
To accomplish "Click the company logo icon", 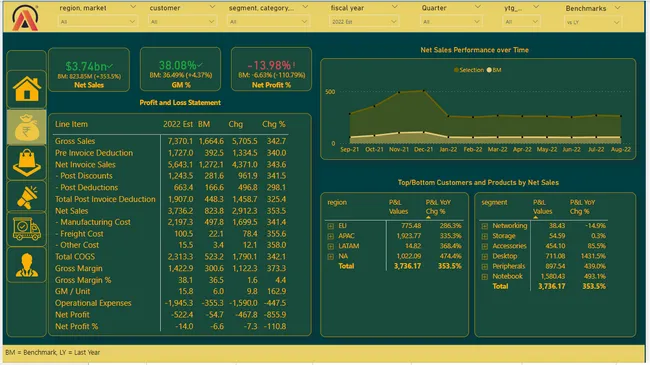I will (25, 18).
